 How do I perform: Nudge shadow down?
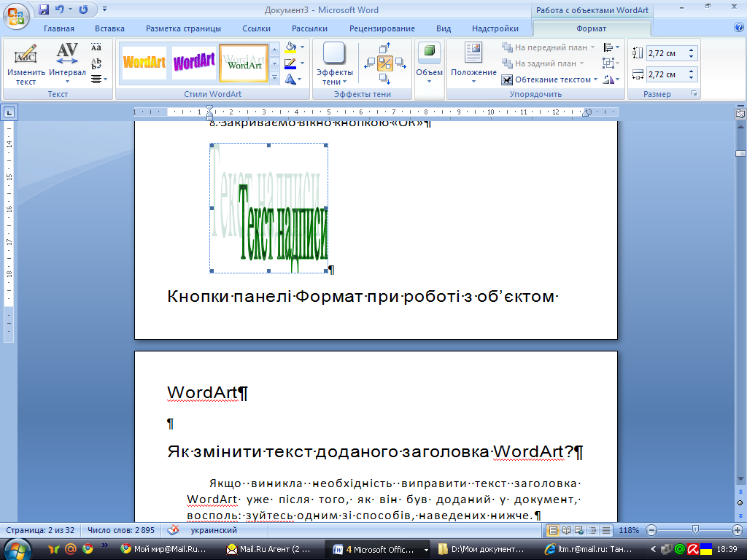(x=385, y=79)
